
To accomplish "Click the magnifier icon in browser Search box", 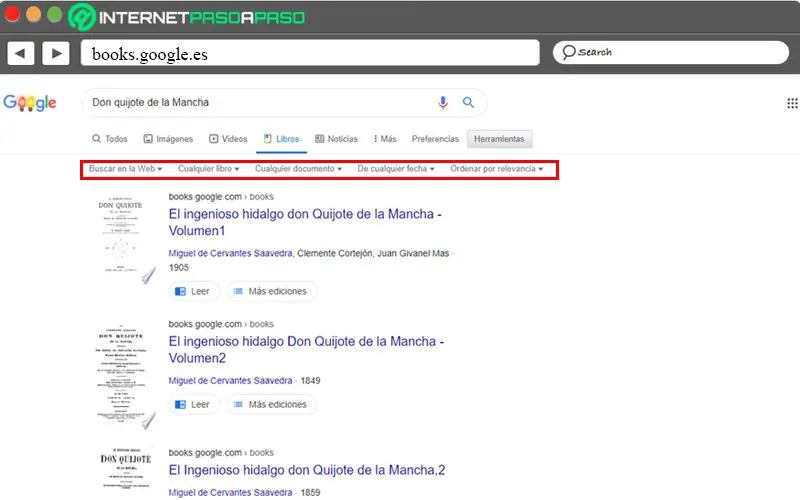I will pos(569,52).
